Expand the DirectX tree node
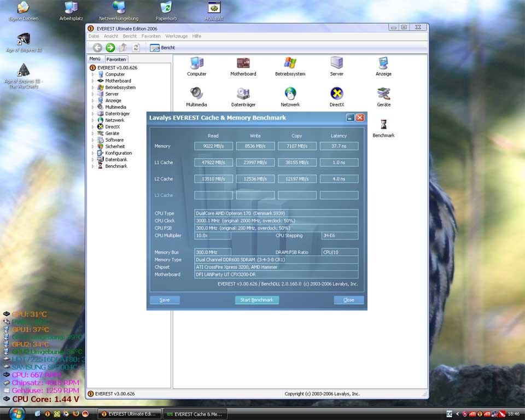 point(93,127)
